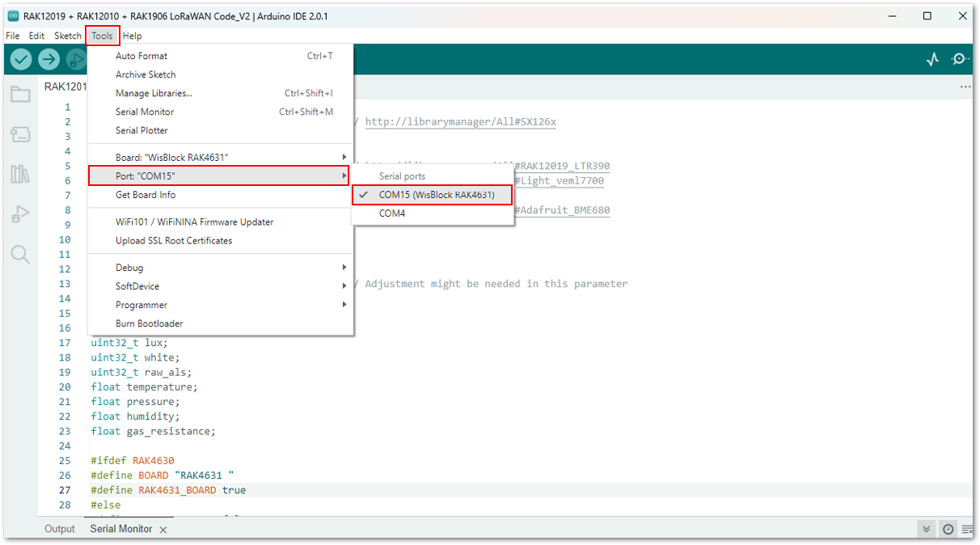Expand the Debug submenu
The width and height of the screenshot is (980, 545).
pos(220,268)
